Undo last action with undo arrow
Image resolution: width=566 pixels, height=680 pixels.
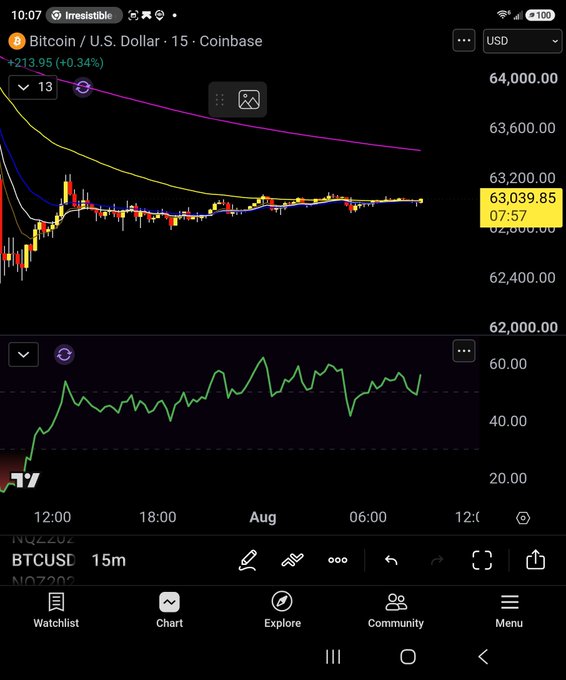(391, 560)
